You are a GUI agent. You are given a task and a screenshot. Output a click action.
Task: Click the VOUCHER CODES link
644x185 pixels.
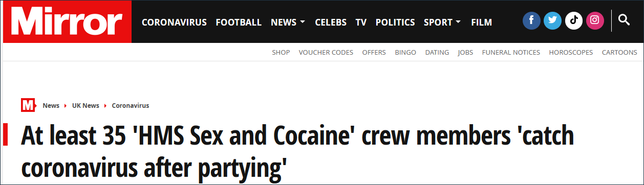point(326,52)
